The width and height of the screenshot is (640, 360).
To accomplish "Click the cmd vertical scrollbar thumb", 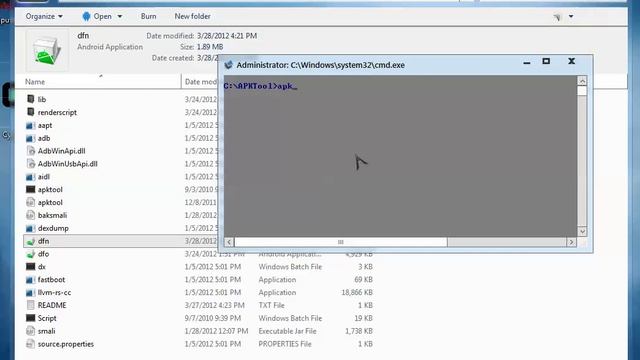I will (582, 90).
